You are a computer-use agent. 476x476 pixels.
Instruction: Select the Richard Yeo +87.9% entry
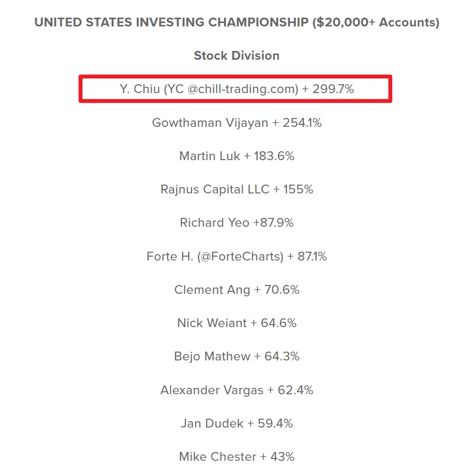tap(237, 222)
